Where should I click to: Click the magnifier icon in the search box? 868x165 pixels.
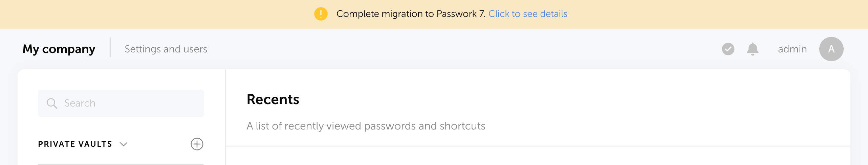coord(52,103)
